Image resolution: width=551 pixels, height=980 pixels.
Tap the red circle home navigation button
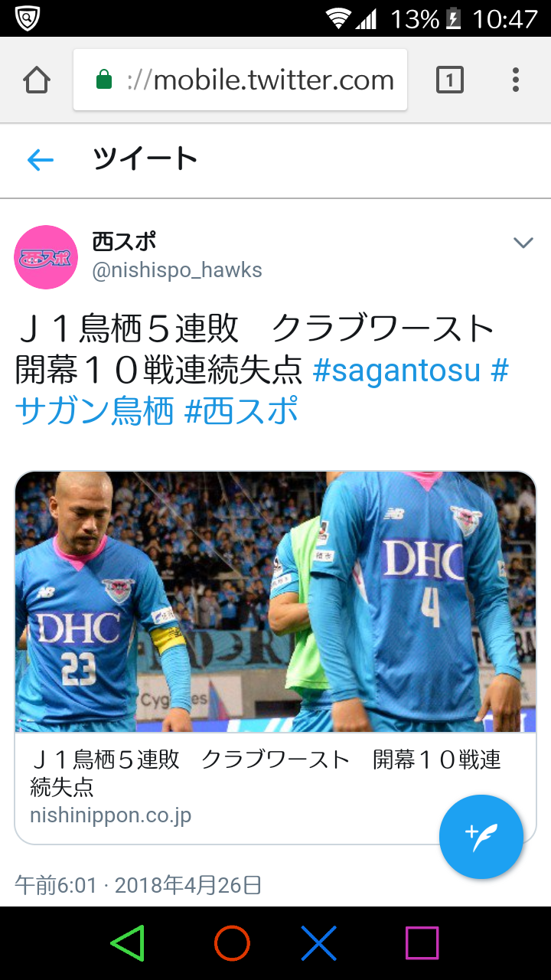click(x=232, y=942)
